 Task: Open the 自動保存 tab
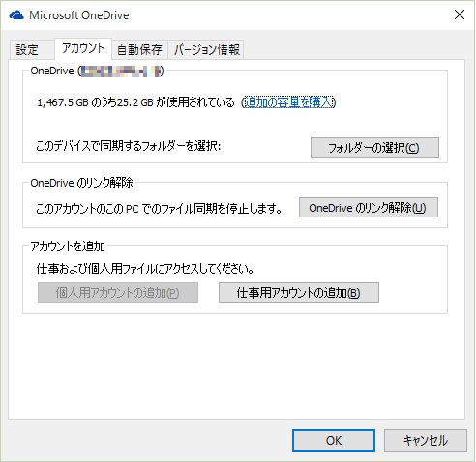(139, 50)
